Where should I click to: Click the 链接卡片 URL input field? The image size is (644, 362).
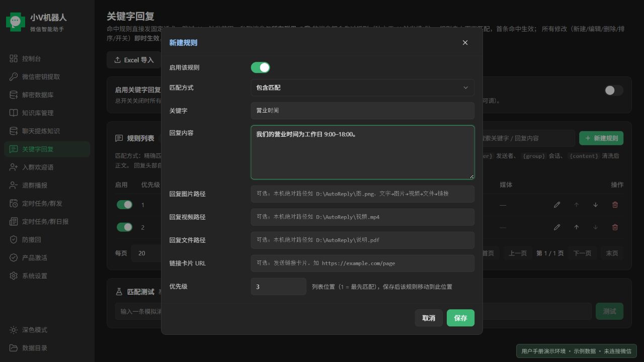point(362,263)
